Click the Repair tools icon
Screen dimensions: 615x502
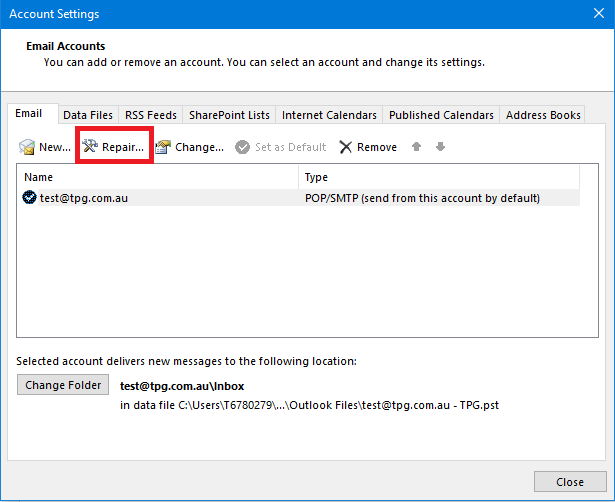click(x=90, y=146)
